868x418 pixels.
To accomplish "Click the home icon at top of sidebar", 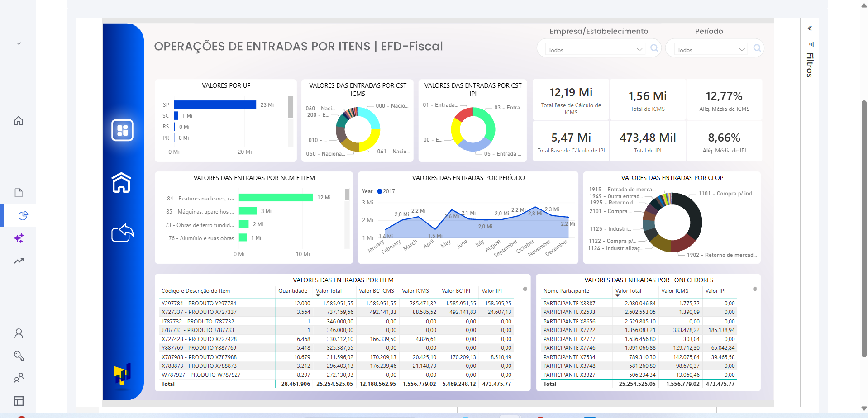I will coord(19,121).
